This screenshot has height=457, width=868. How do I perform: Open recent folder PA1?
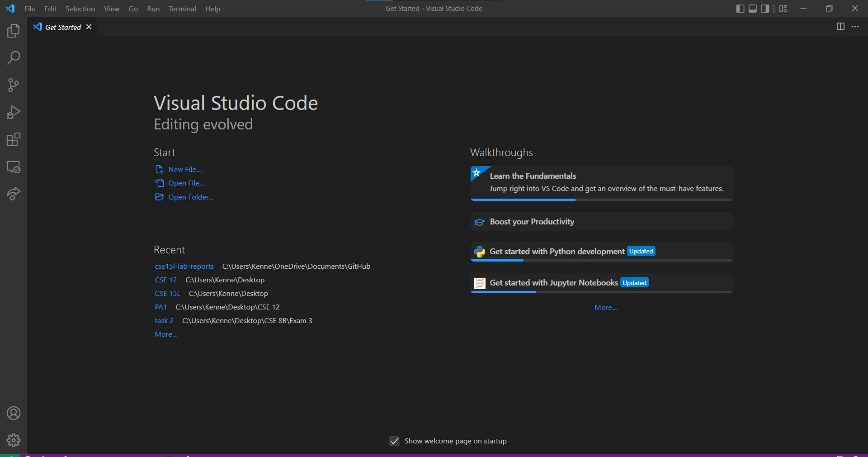(x=160, y=307)
